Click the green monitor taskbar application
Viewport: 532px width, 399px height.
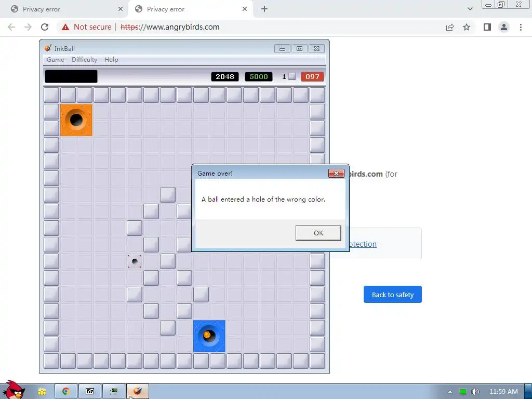pyautogui.click(x=114, y=391)
